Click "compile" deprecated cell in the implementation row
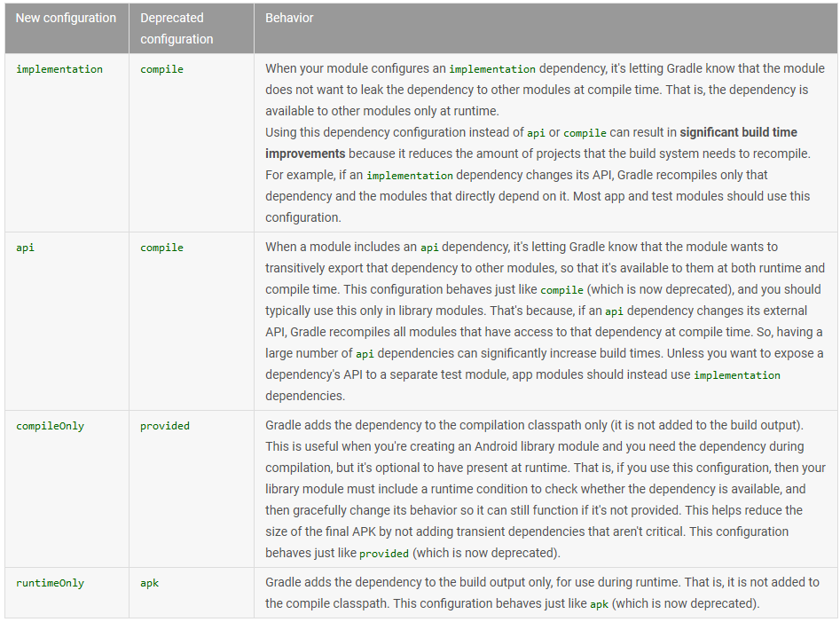Screen dimensions: 840x622 click(x=161, y=69)
